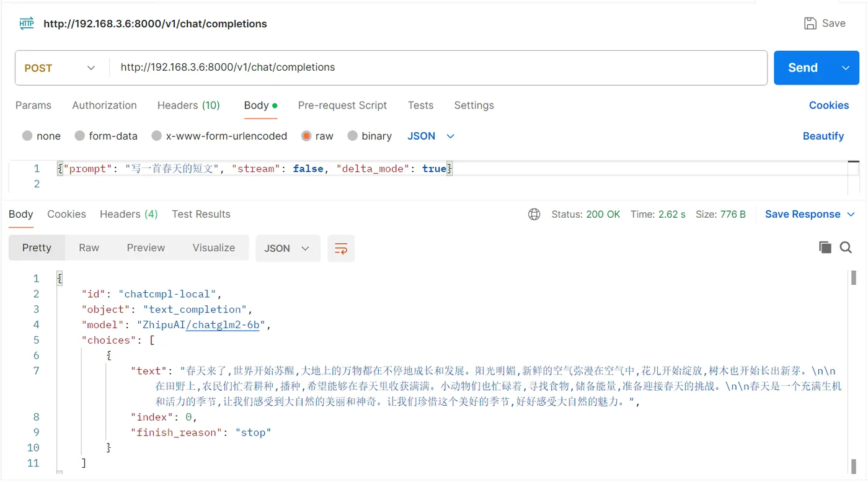Expand the Send button arrow menu
868x482 pixels.
(x=846, y=68)
